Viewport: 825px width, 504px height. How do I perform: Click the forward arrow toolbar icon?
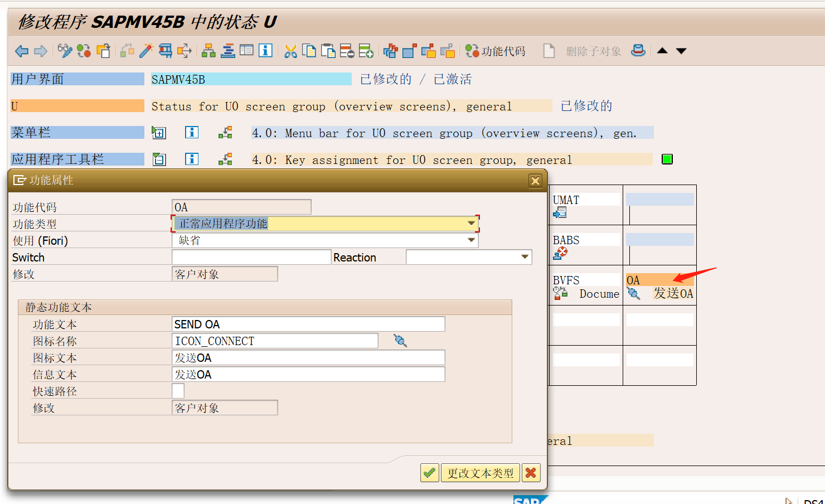click(x=41, y=51)
